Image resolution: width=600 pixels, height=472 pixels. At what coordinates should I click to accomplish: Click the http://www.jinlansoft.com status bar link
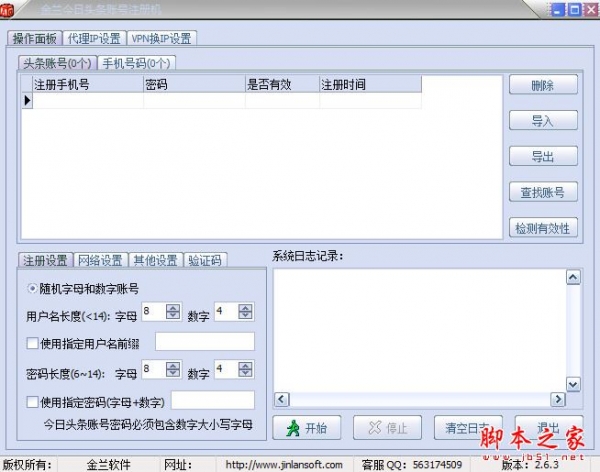point(284,465)
